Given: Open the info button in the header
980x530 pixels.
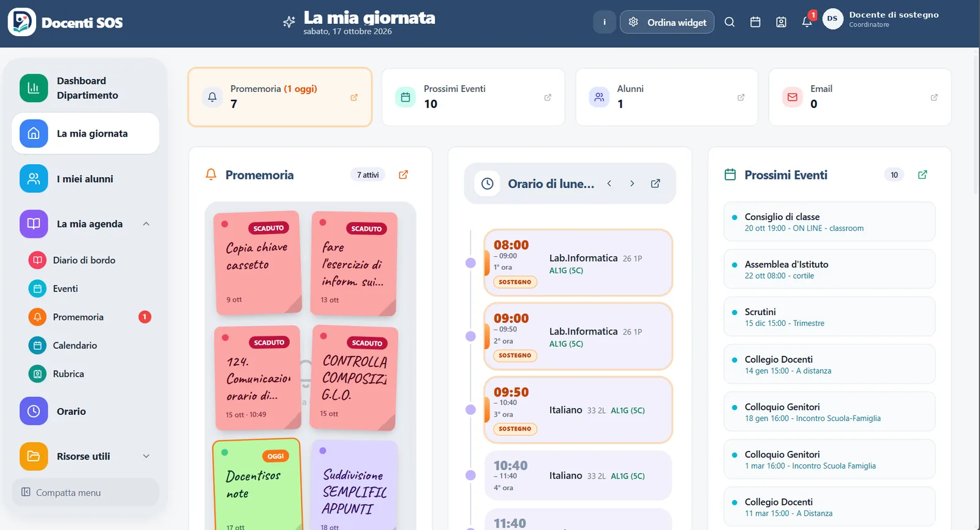Looking at the screenshot, I should (604, 22).
